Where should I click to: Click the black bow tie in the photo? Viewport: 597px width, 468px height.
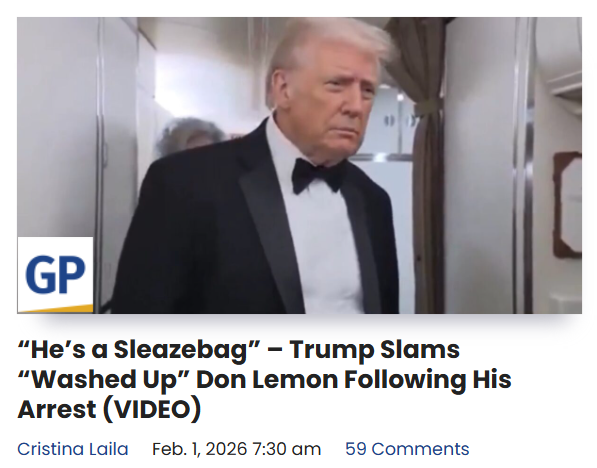coord(319,176)
